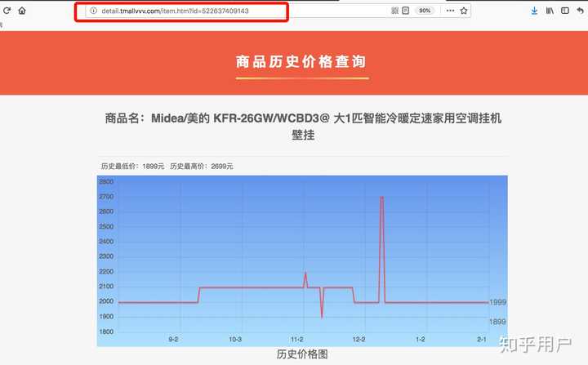Reset the 90% zoom level badge

point(425,11)
